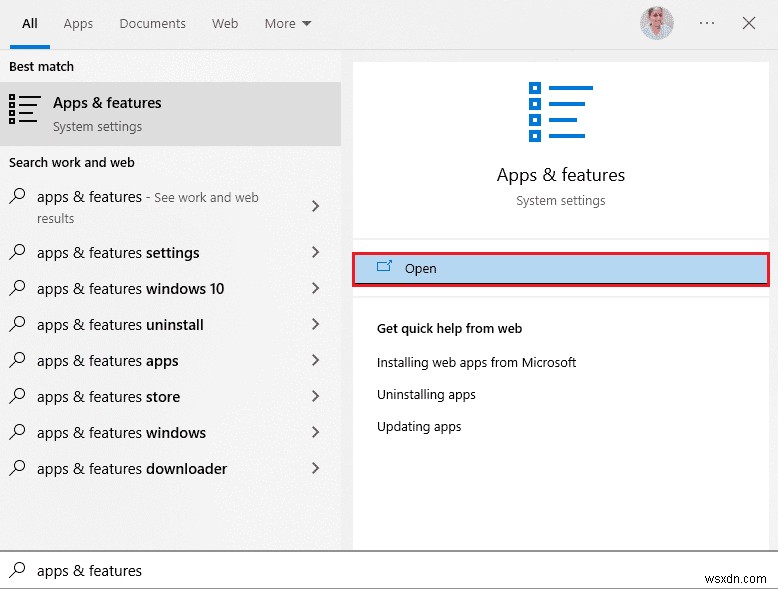Expand arrow for 'apps & features uninstall'
The image size is (778, 589).
(316, 324)
